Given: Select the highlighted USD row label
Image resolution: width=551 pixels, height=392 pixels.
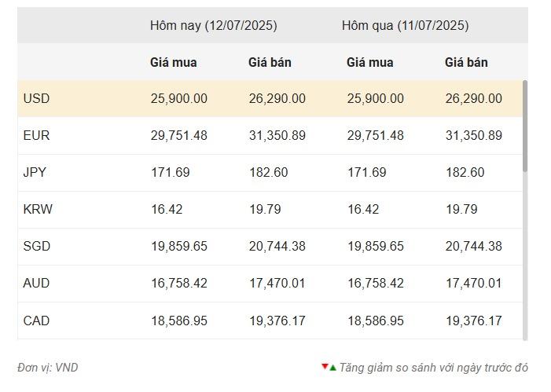Looking at the screenshot, I should [36, 98].
